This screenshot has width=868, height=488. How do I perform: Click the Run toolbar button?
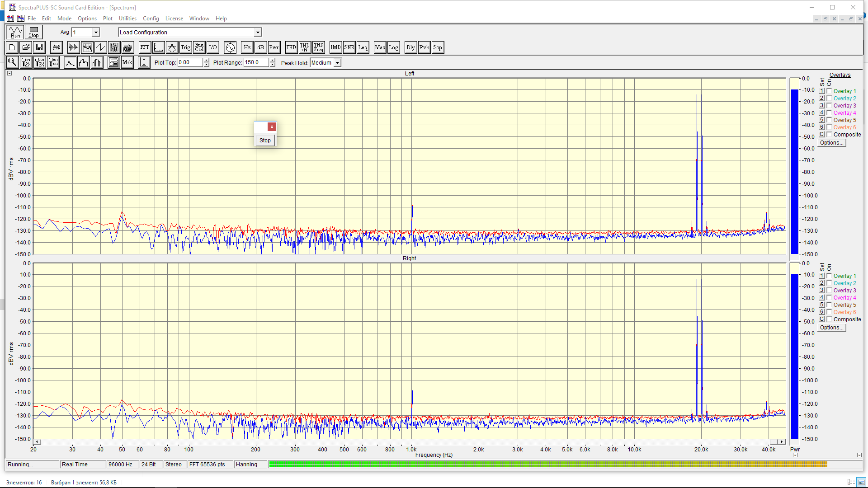click(x=15, y=32)
